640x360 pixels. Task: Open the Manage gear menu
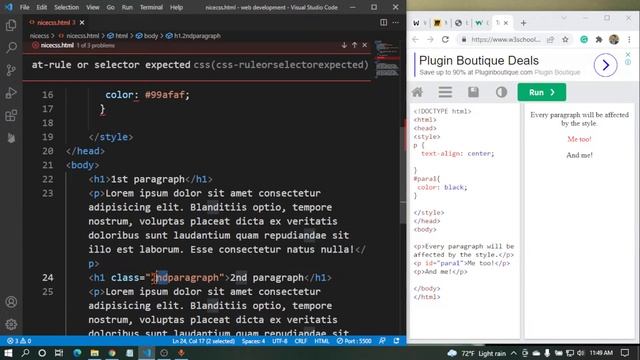[11, 324]
